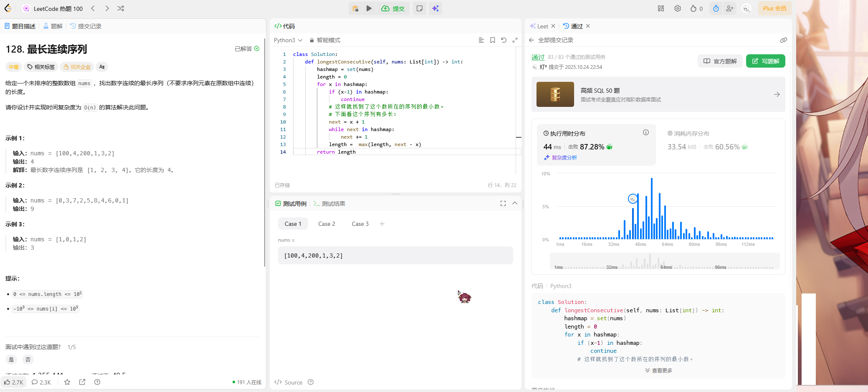Toggle the translation language button
This screenshot has height=392, width=868.
(102, 67)
